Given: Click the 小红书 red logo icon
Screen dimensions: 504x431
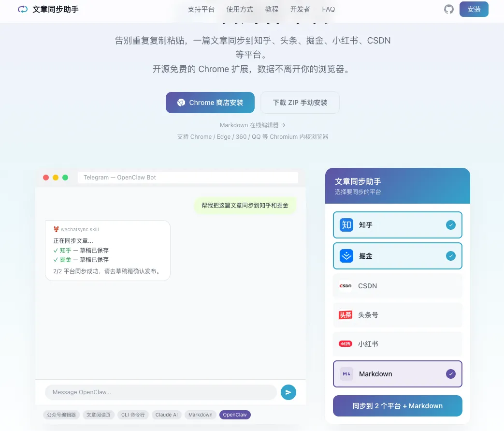Looking at the screenshot, I should click(346, 344).
